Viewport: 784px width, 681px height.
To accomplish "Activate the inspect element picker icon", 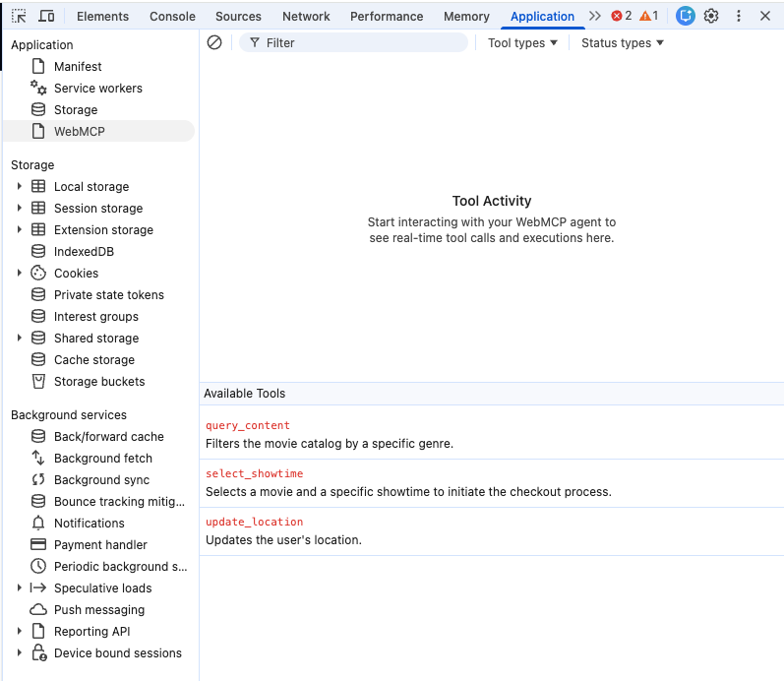I will (x=19, y=16).
